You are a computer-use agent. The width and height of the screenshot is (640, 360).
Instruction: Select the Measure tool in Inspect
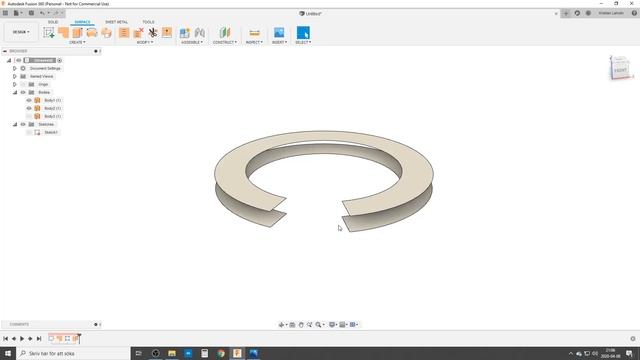tap(254, 33)
